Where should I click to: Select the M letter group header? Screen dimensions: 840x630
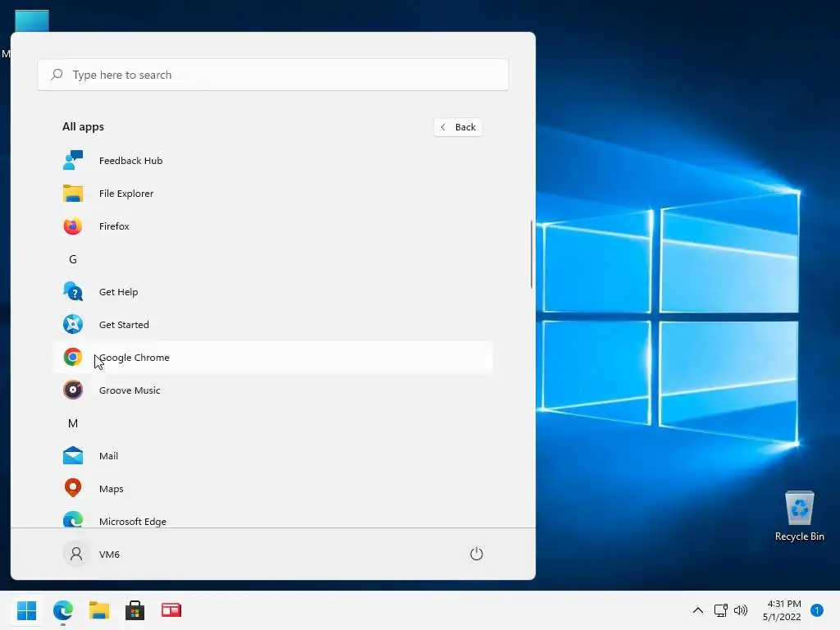73,423
